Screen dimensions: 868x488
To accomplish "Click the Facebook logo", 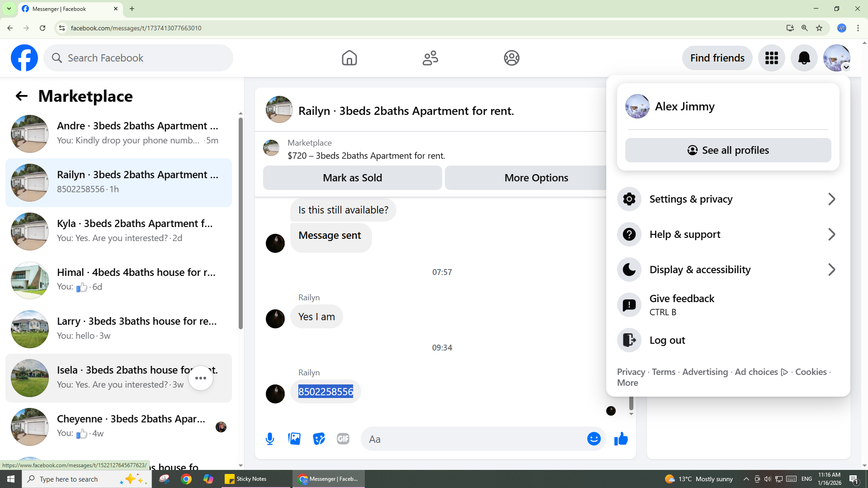I will (24, 58).
